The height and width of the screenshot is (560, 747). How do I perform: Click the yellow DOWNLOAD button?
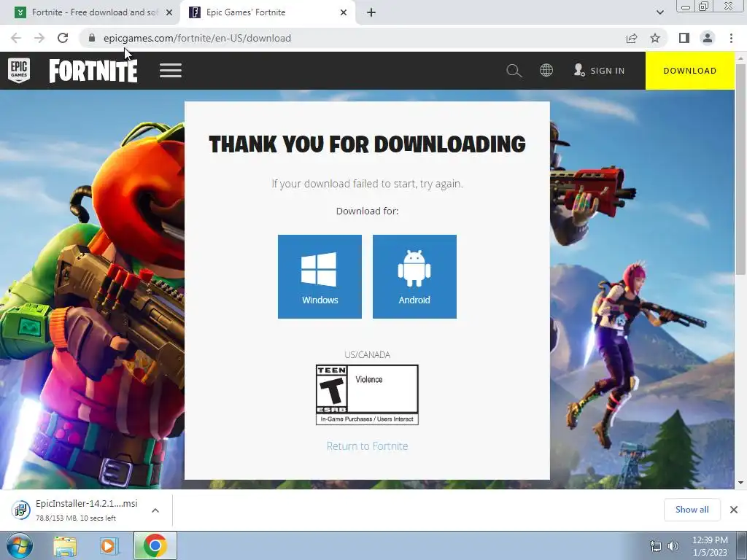(690, 71)
